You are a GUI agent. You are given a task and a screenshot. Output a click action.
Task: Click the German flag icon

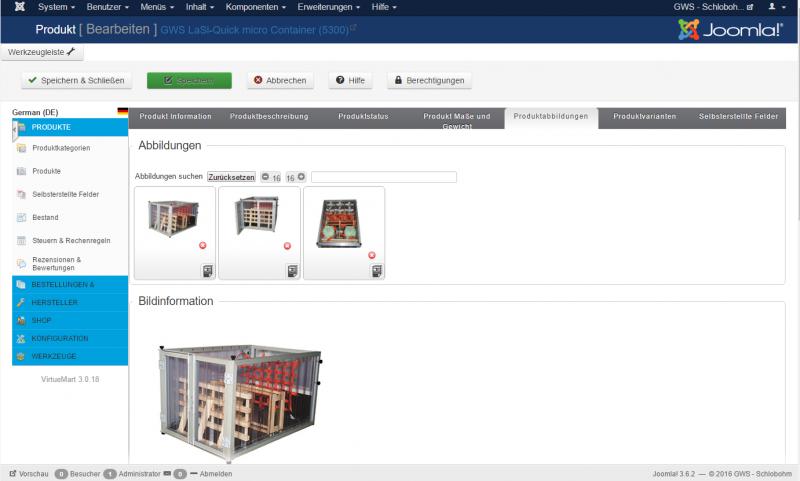[122, 112]
